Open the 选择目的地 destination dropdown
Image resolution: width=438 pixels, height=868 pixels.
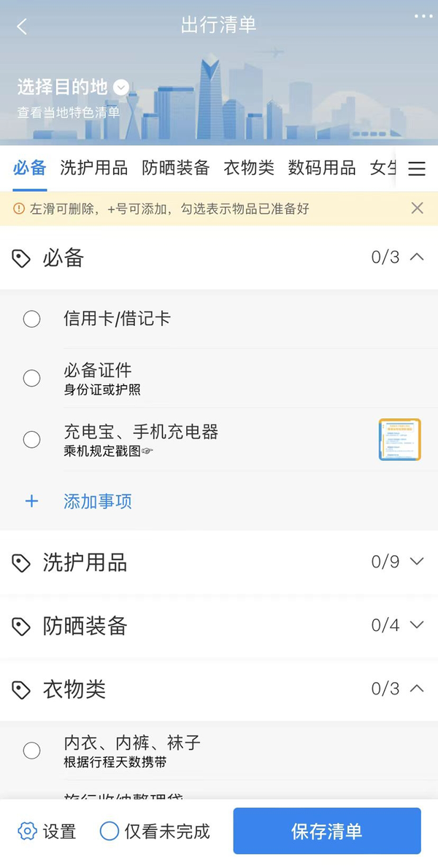pyautogui.click(x=121, y=88)
